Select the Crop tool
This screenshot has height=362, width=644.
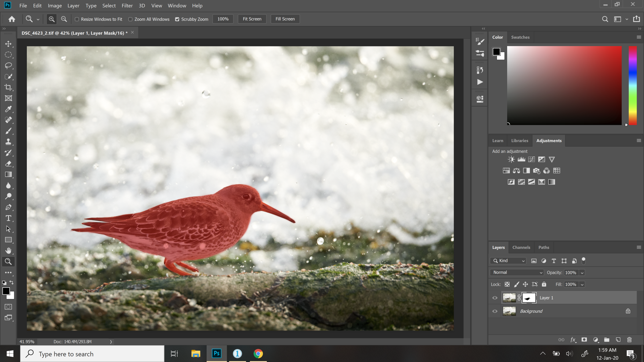coord(8,87)
